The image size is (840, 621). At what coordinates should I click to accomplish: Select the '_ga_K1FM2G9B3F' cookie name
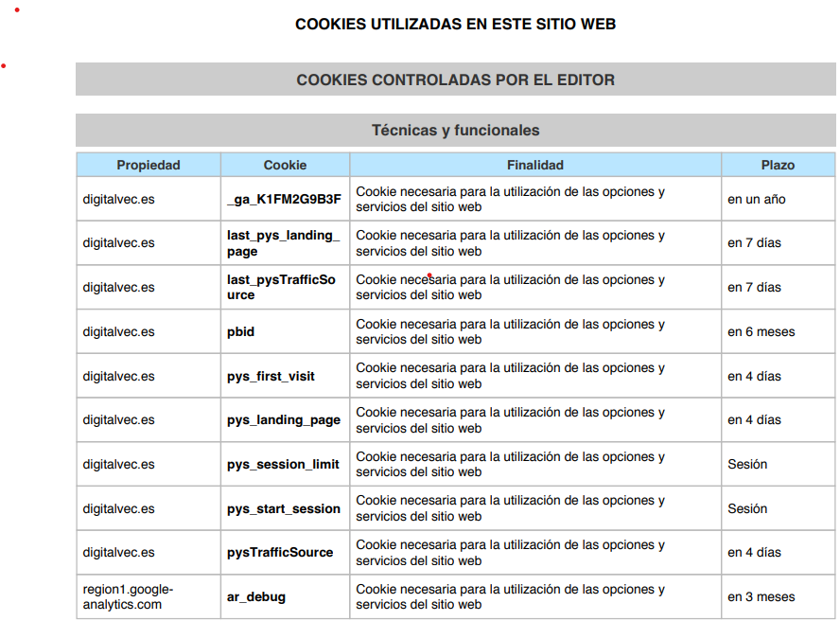point(284,200)
